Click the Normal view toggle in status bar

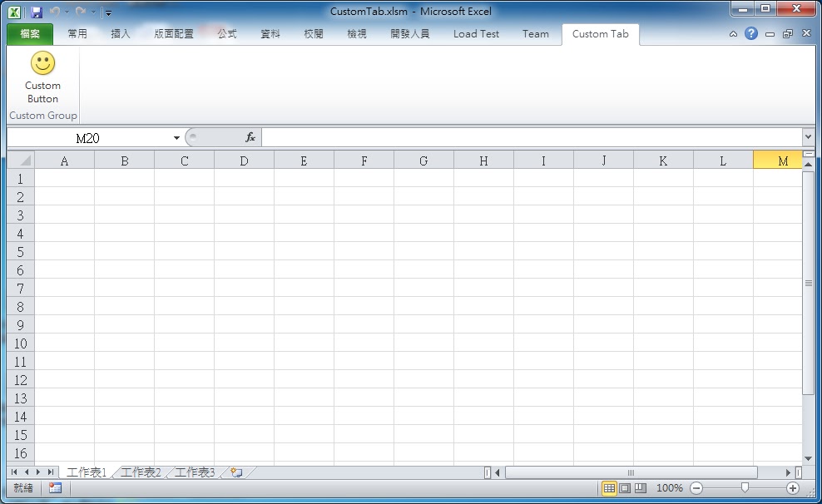coord(611,488)
